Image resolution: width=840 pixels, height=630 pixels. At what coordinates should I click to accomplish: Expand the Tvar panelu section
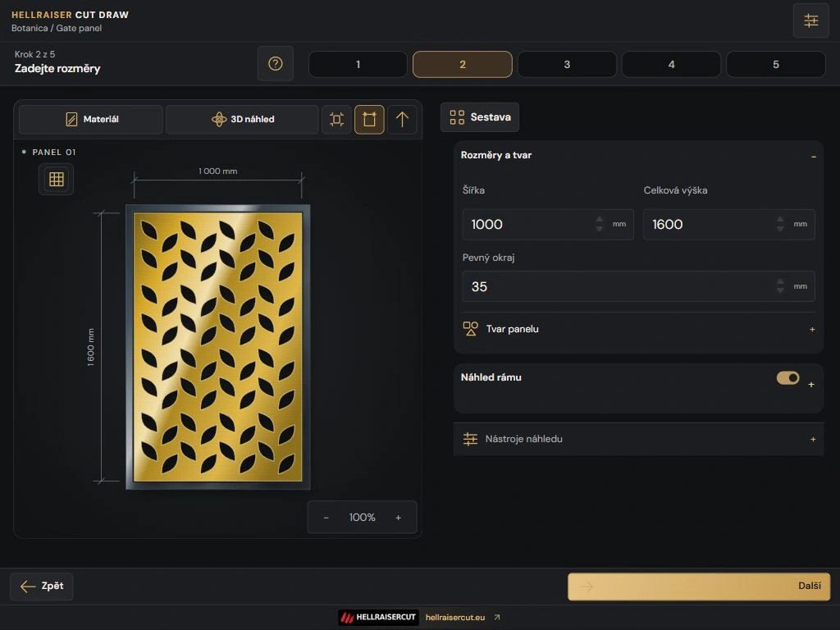tap(812, 330)
